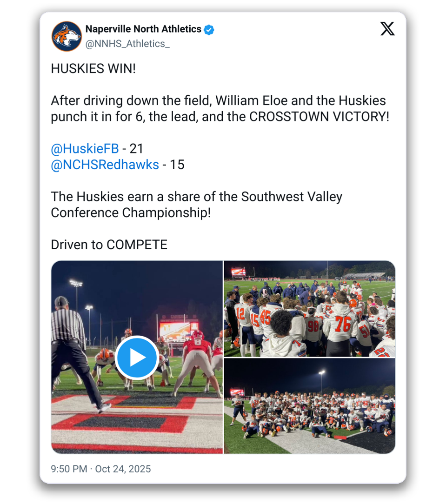Follow the @NCHSRedhawks mention link
This screenshot has height=504, width=446.
(x=105, y=165)
